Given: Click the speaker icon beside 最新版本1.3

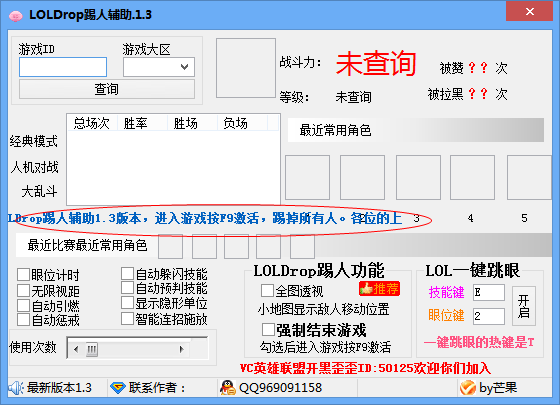Looking at the screenshot, I should 16,388.
